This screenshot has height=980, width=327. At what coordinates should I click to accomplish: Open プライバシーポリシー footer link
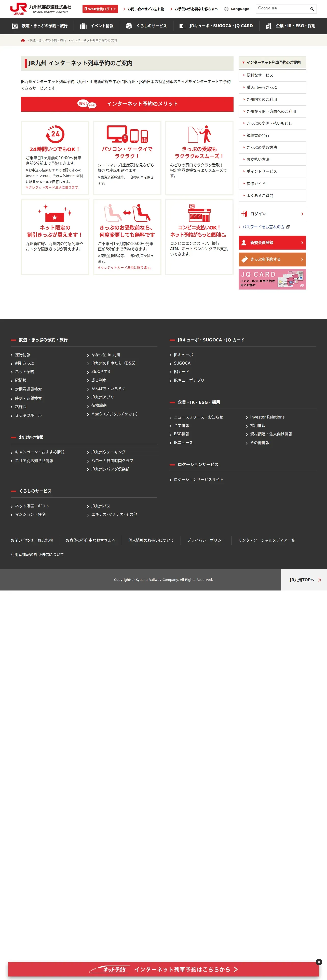point(206,541)
